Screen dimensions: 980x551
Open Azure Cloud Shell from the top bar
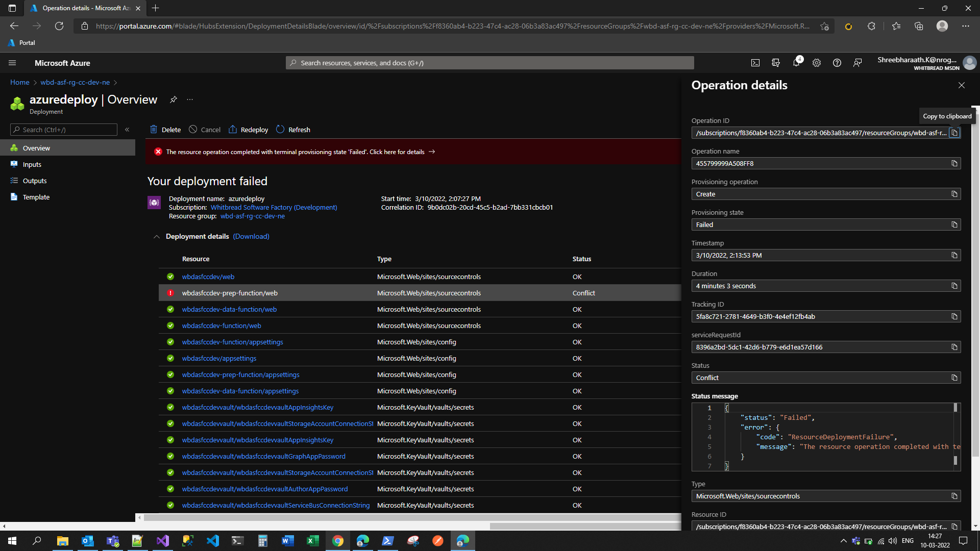click(755, 63)
